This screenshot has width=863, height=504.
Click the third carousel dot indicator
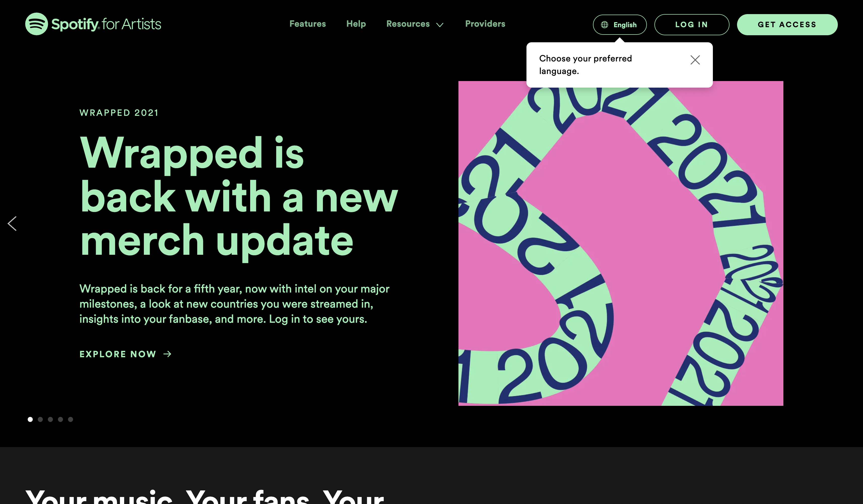[50, 419]
